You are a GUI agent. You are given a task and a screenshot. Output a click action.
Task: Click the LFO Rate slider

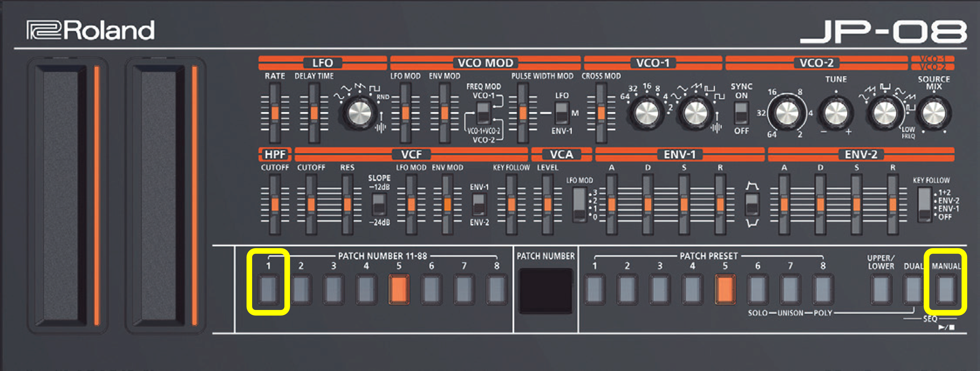point(275,113)
